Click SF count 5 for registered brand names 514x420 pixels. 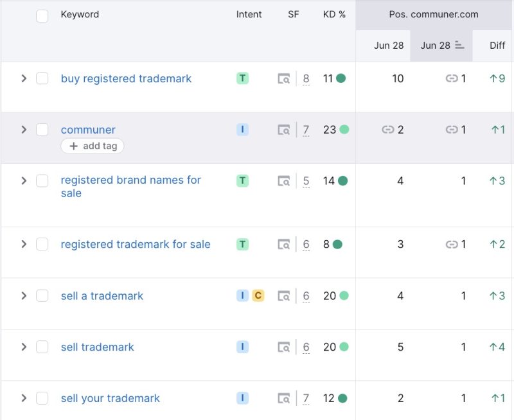click(x=306, y=181)
